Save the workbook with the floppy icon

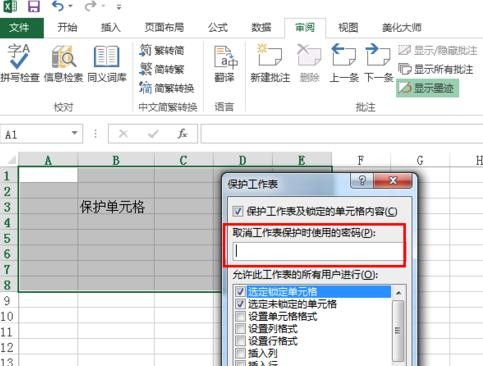tap(34, 6)
